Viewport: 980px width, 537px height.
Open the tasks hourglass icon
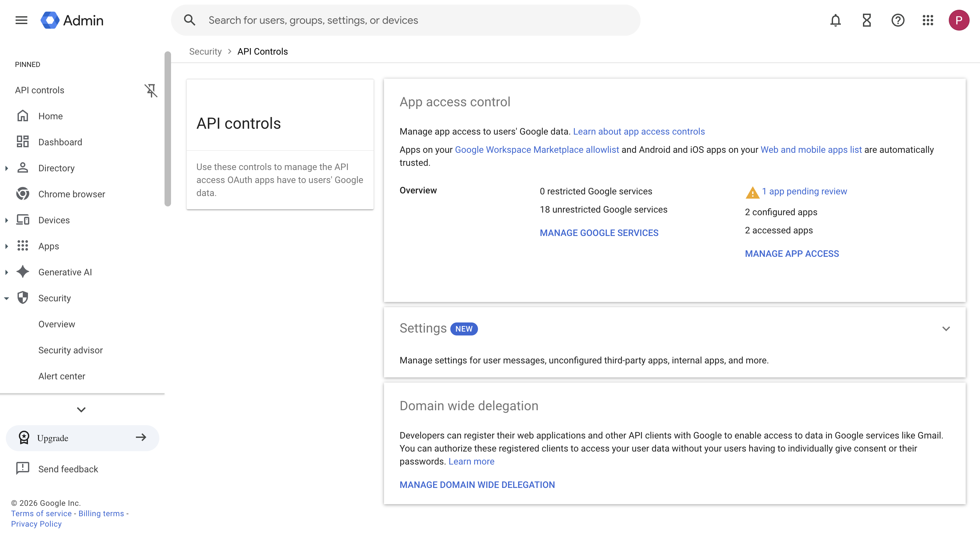(866, 20)
